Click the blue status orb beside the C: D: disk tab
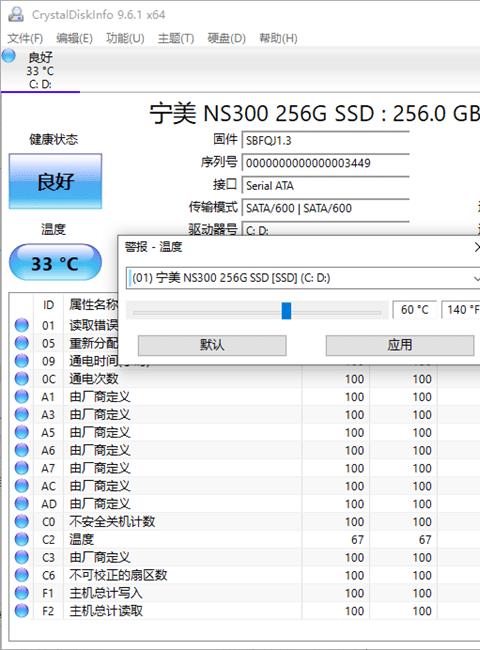Image resolution: width=480 pixels, height=650 pixels. point(9,56)
